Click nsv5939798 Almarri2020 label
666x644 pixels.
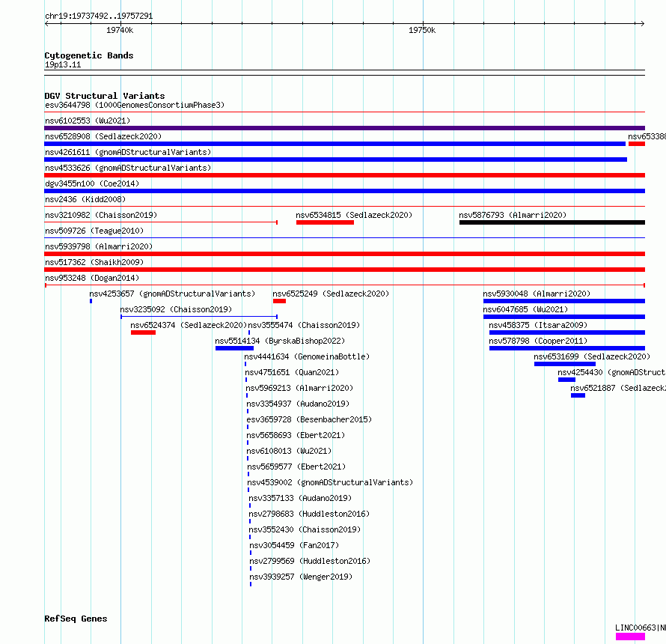(99, 246)
